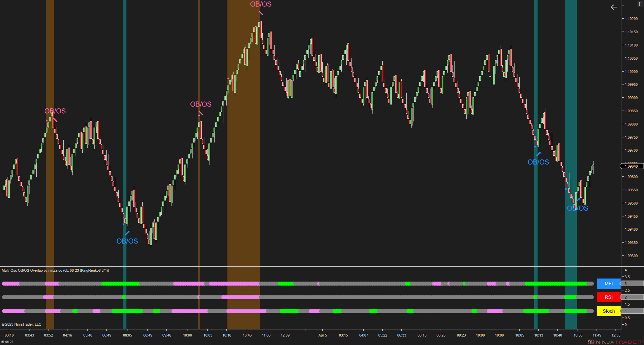Screen dimensions: 644x345
Task: Expand the Multi-Osc OB/OS Overlap indicator title
Action: [x=55, y=271]
